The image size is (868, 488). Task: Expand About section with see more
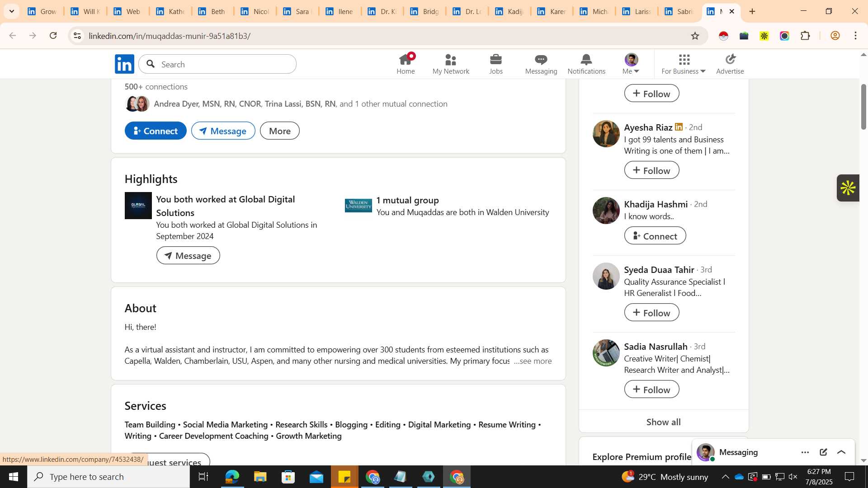[x=533, y=361]
